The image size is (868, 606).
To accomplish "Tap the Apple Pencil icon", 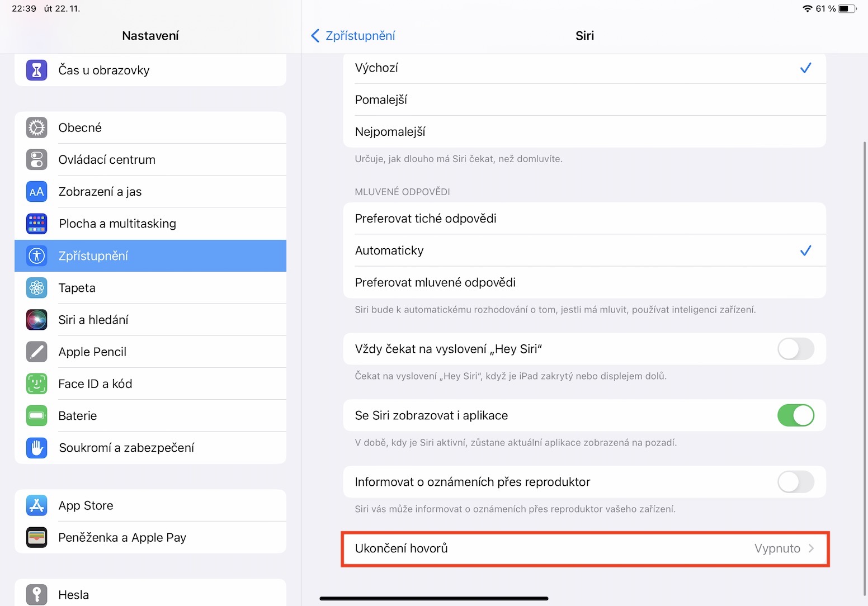I will tap(37, 352).
